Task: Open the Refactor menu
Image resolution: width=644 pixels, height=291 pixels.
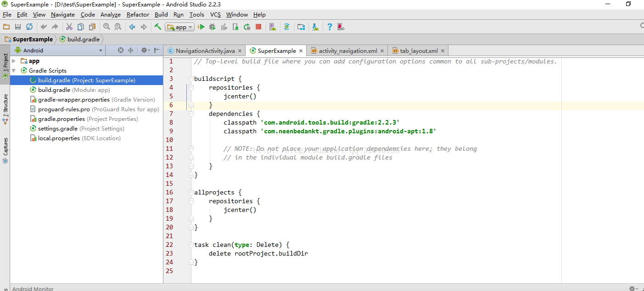Action: click(138, 15)
